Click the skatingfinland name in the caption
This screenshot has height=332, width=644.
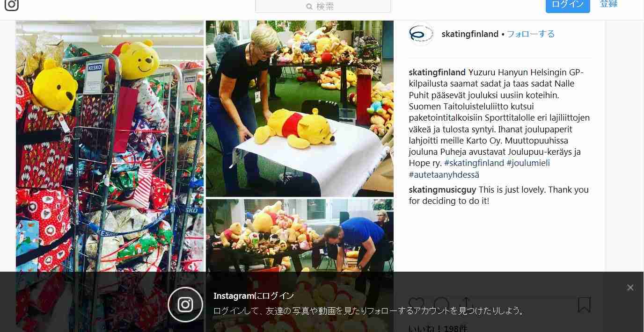click(x=437, y=72)
